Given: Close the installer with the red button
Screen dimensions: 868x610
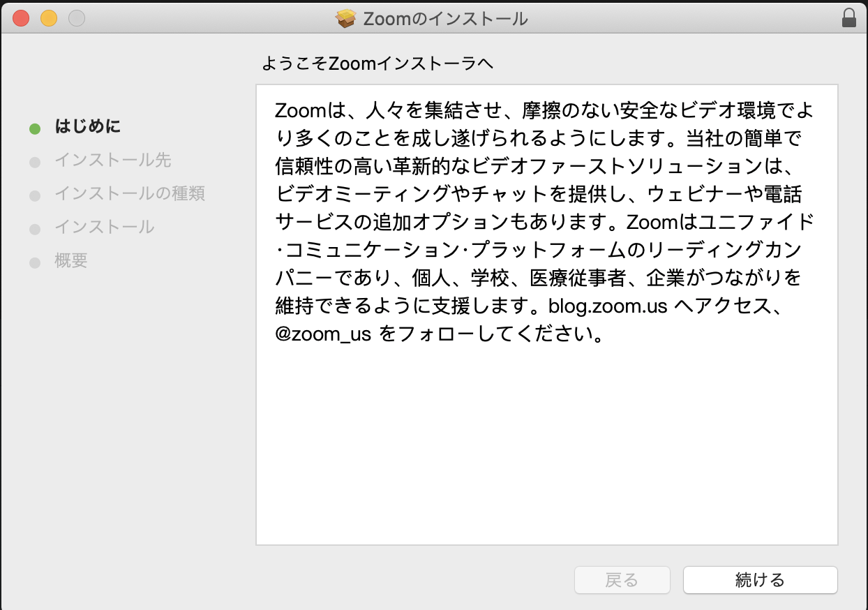Looking at the screenshot, I should [21, 19].
